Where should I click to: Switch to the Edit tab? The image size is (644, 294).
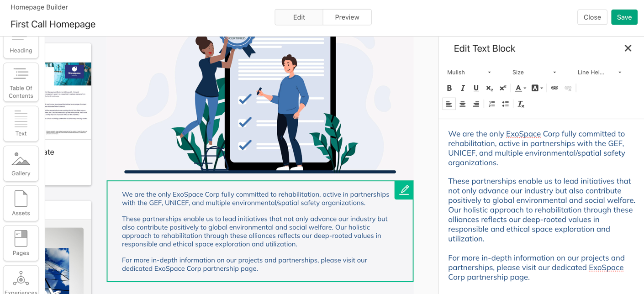point(299,17)
